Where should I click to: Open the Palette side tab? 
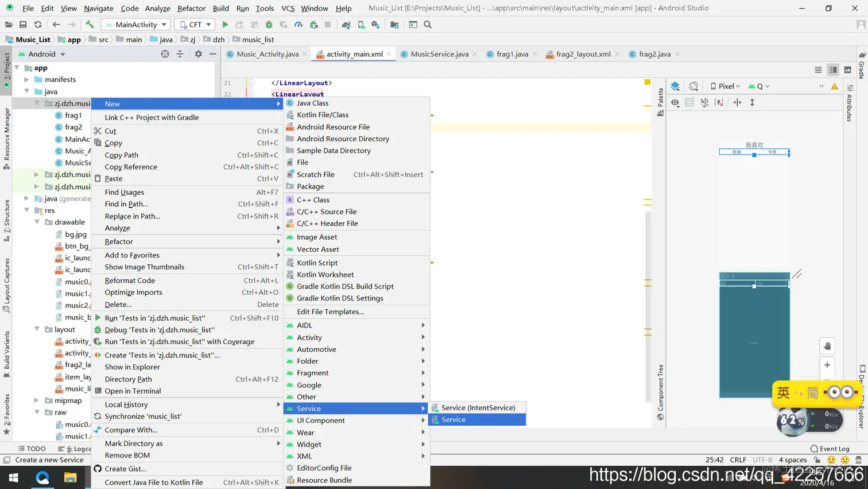point(660,102)
